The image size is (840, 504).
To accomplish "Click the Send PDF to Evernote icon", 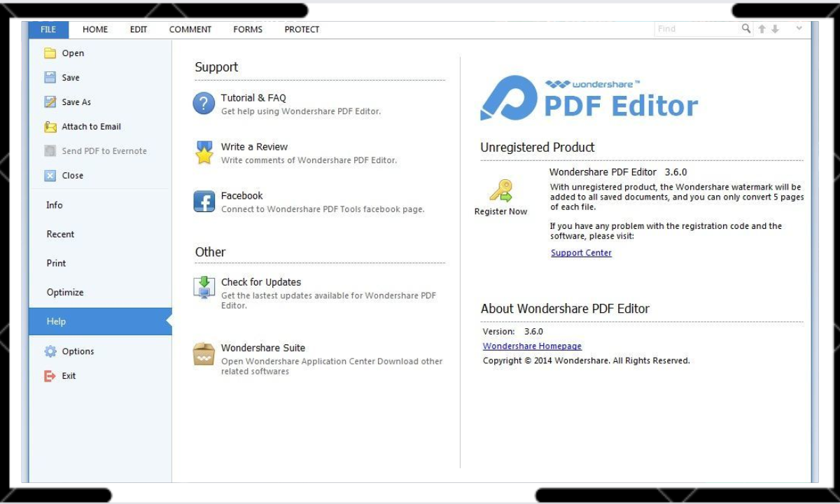I will coord(50,151).
